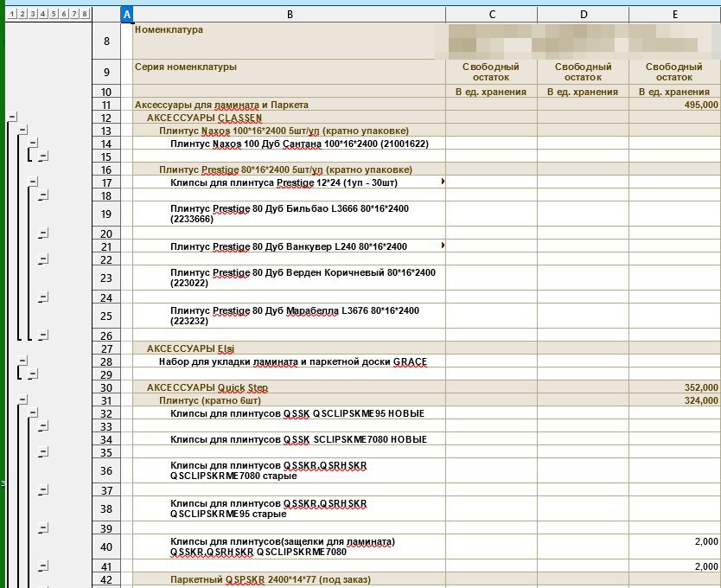
Task: Click the 'Серия номенклатуры' cell
Action: 290,73
